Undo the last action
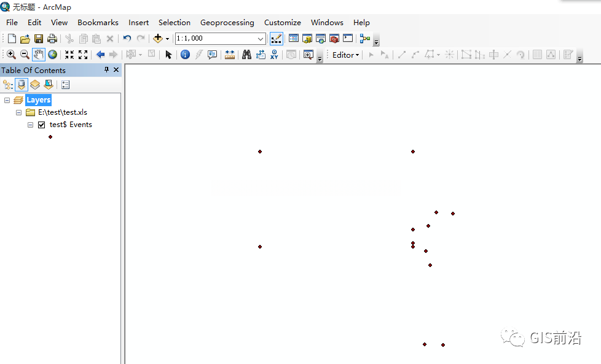 pyautogui.click(x=127, y=38)
